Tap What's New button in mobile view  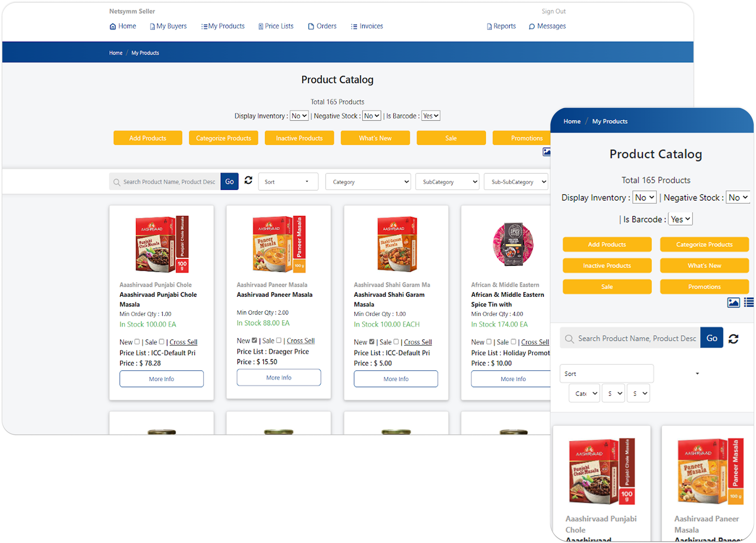click(704, 265)
